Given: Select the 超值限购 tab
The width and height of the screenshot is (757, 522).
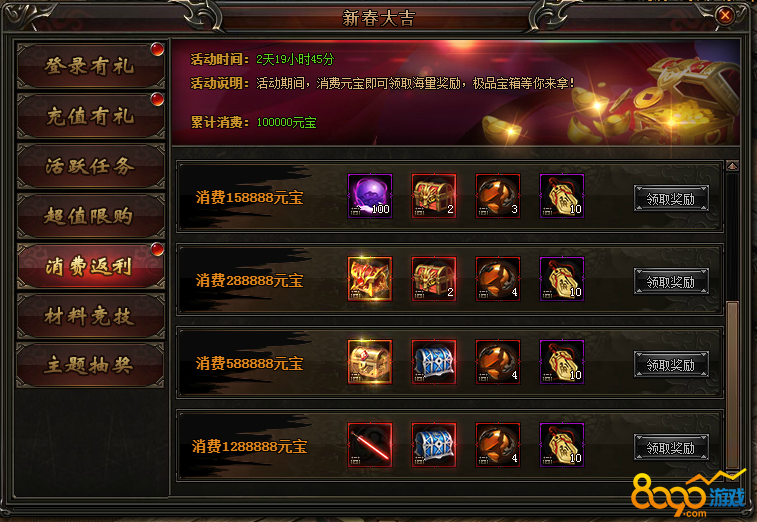Looking at the screenshot, I should point(90,216).
